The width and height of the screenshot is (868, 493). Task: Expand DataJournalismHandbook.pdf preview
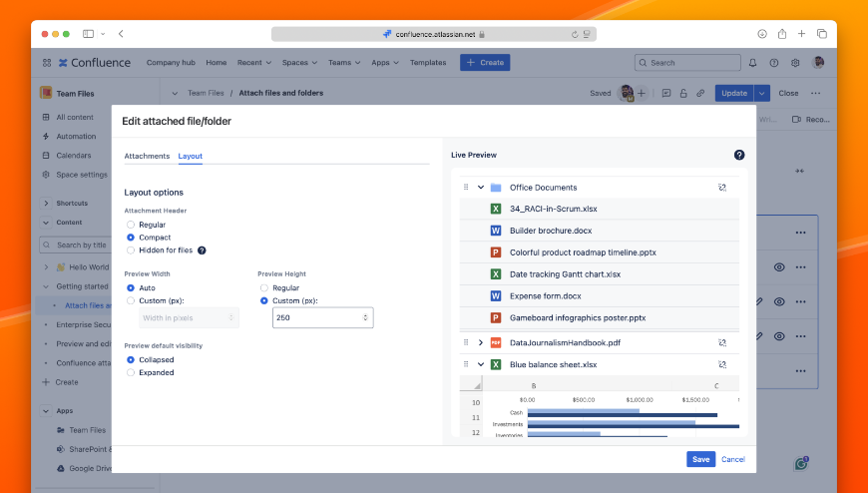click(x=480, y=342)
